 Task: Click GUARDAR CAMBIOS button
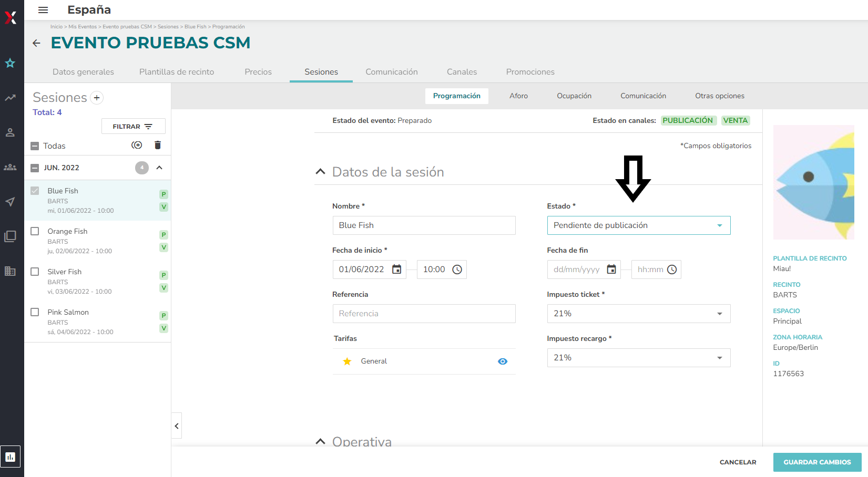pyautogui.click(x=818, y=462)
